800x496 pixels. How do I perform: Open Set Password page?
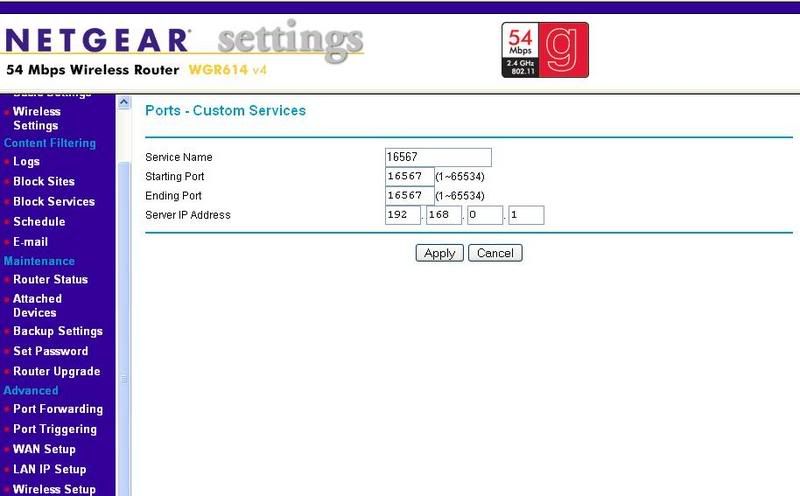[51, 351]
